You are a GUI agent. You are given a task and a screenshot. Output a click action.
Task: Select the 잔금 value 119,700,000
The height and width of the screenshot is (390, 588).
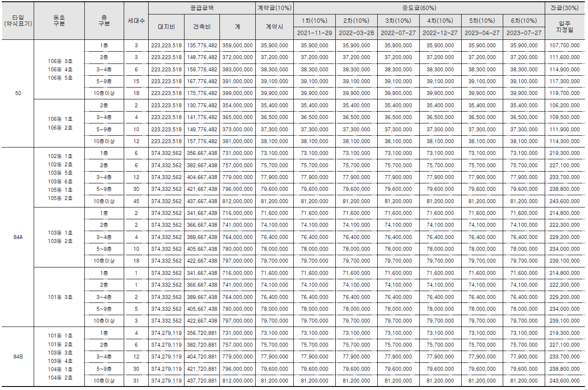pos(564,93)
